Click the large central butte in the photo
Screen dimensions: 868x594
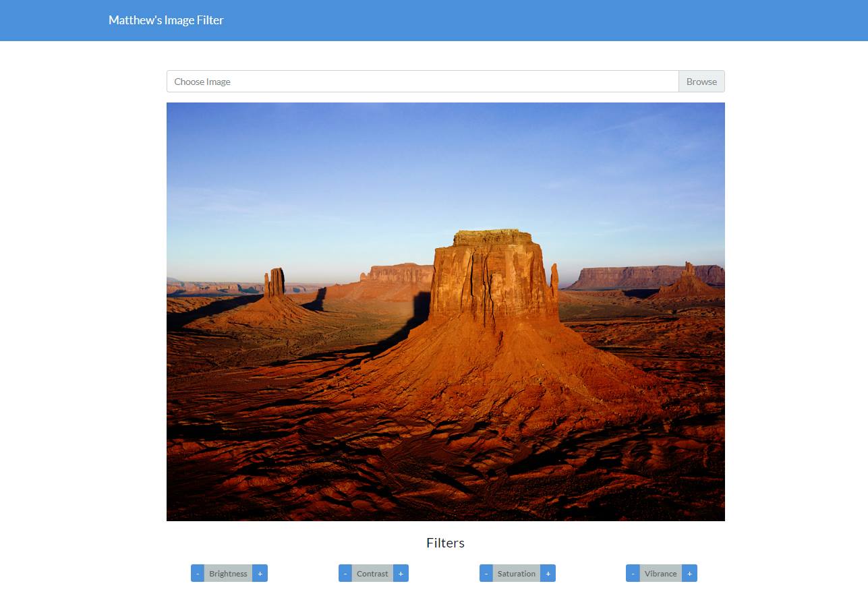(x=492, y=276)
